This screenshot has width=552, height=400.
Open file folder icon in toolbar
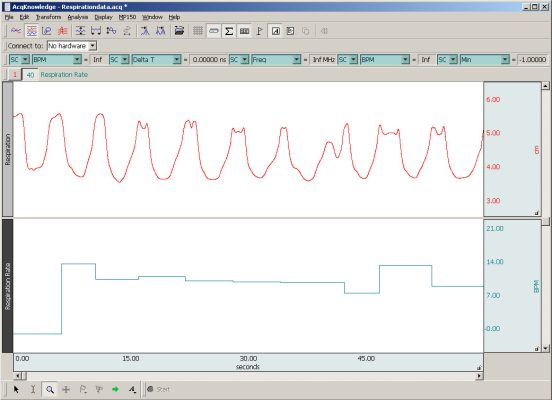coord(179,31)
